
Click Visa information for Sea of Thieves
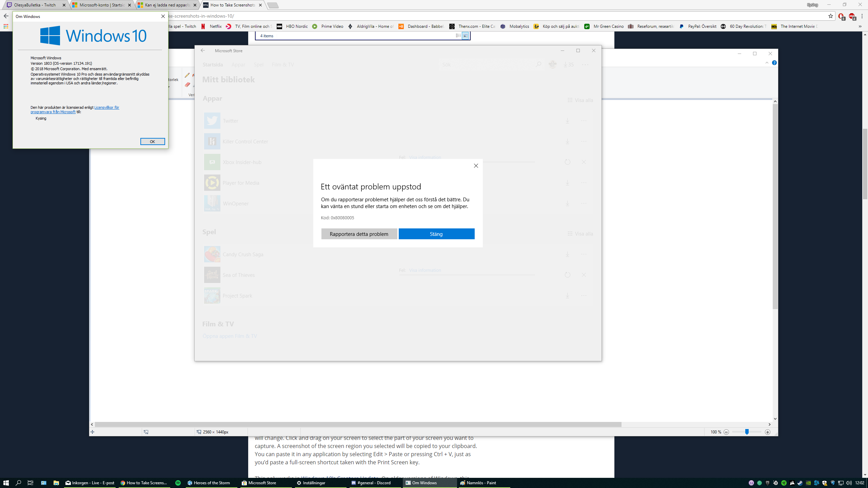[425, 270]
